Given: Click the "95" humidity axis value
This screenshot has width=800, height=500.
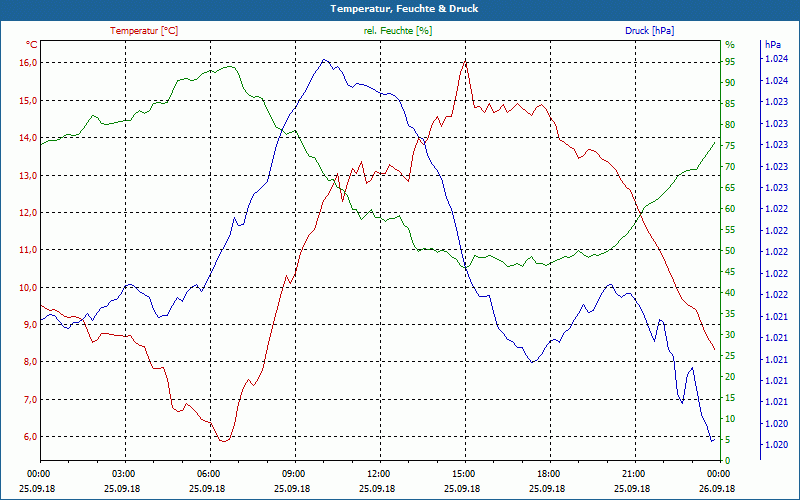Looking at the screenshot, I should point(730,62).
